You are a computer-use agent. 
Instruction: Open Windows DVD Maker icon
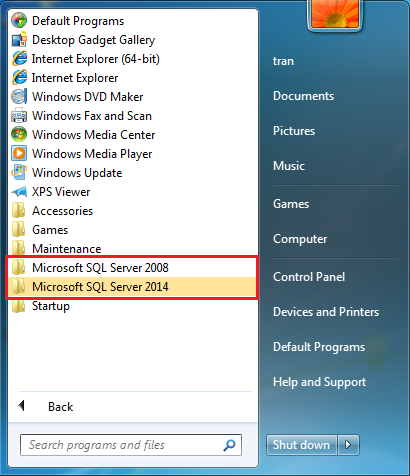pyautogui.click(x=19, y=97)
